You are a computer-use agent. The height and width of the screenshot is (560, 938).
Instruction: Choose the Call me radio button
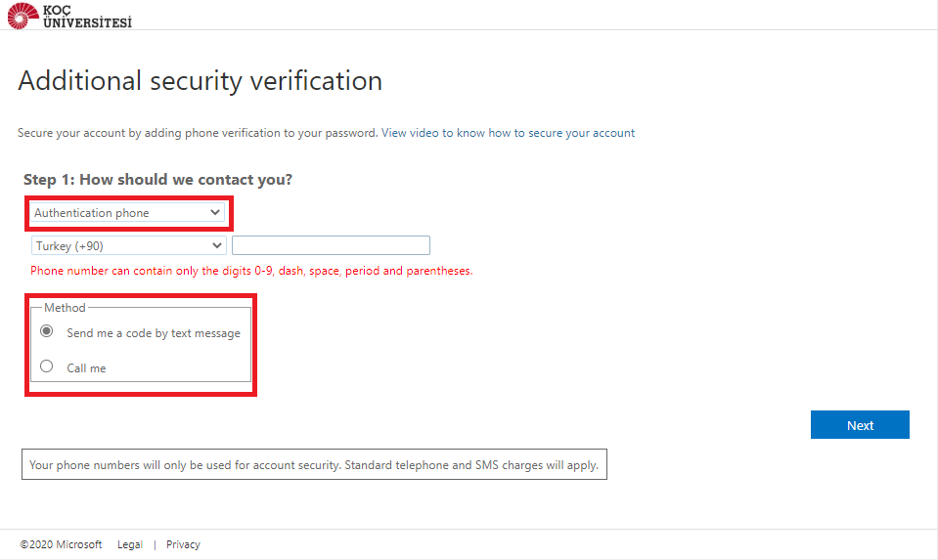[46, 367]
